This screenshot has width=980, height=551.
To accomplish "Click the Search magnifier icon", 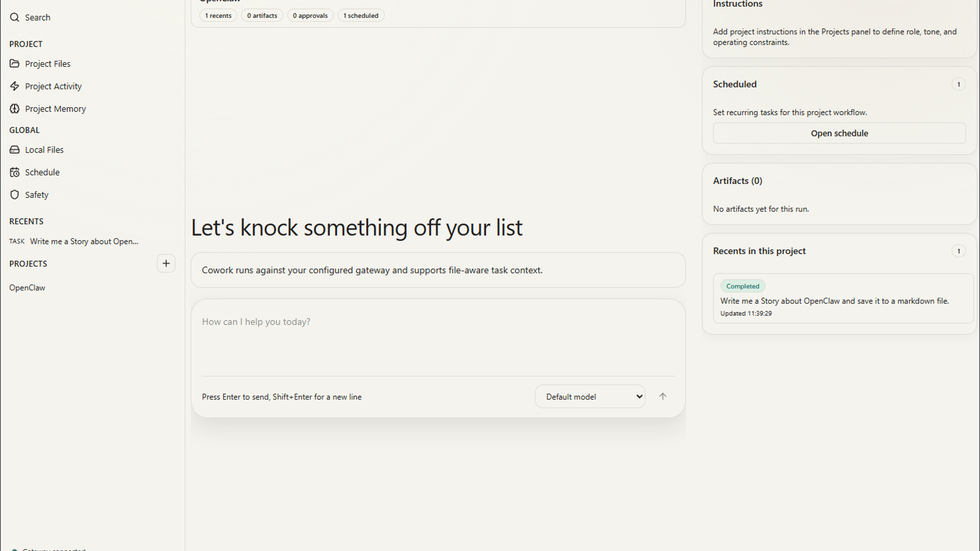I will tap(14, 17).
